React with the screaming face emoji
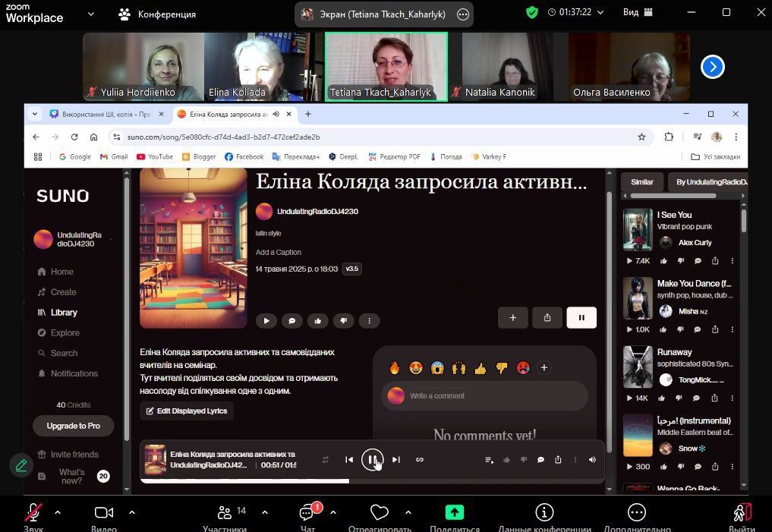Viewport: 772px width, 532px height. 437,367
